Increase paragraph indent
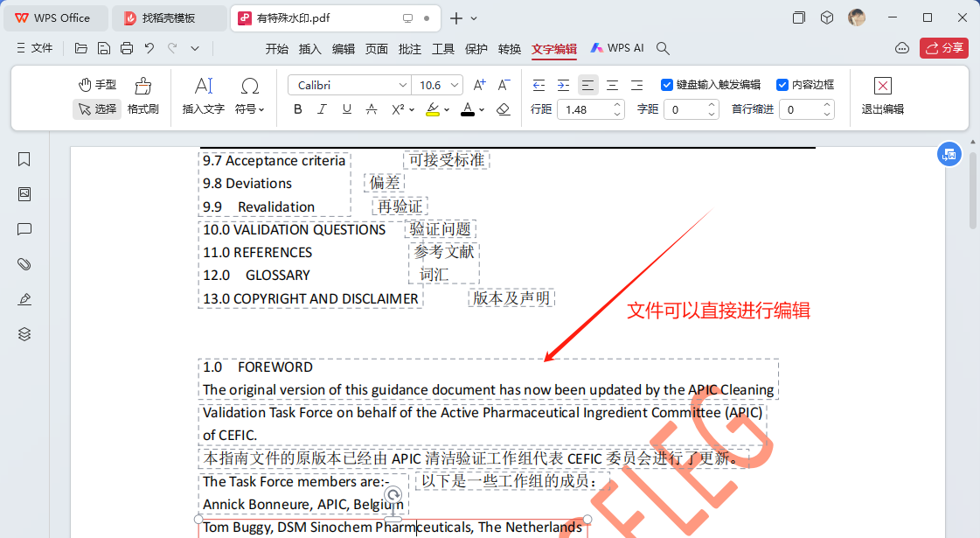Image resolution: width=980 pixels, height=538 pixels. 563,85
